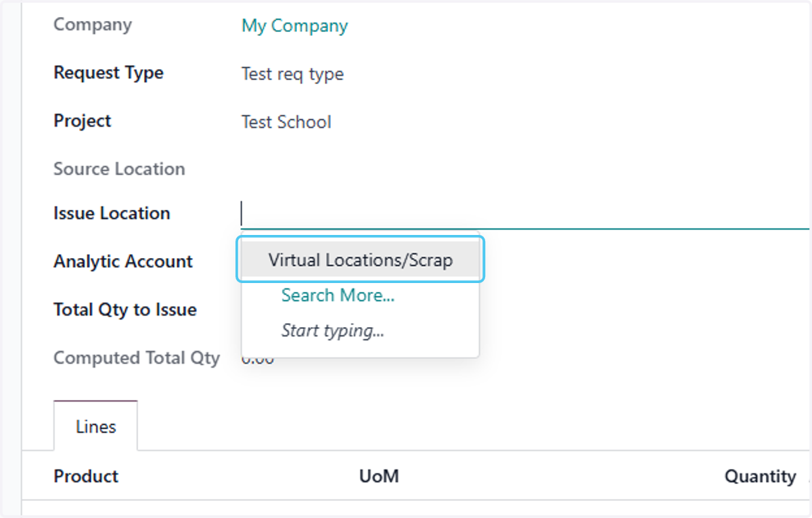Open the My Company link
The image size is (812, 518).
coord(294,26)
